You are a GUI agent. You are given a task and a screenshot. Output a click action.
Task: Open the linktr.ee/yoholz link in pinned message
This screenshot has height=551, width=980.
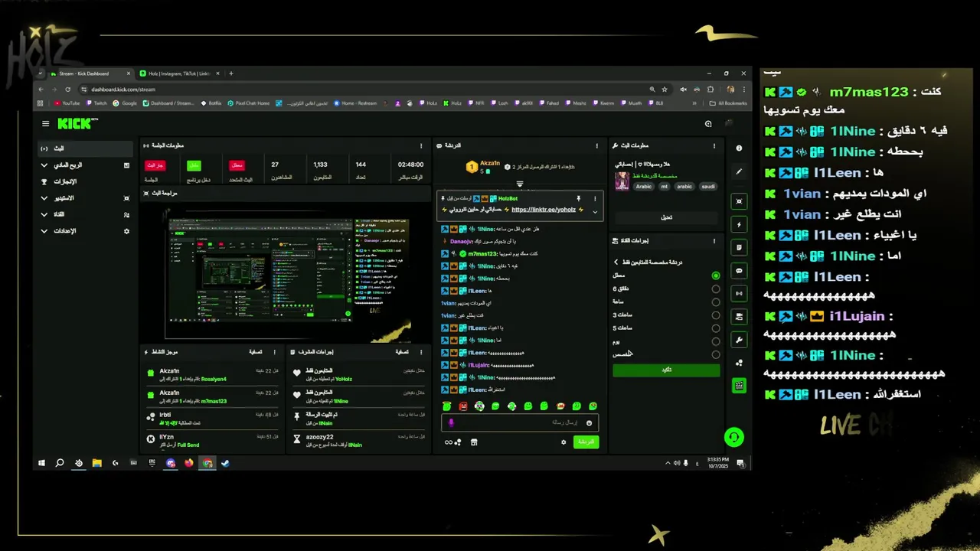pos(544,210)
